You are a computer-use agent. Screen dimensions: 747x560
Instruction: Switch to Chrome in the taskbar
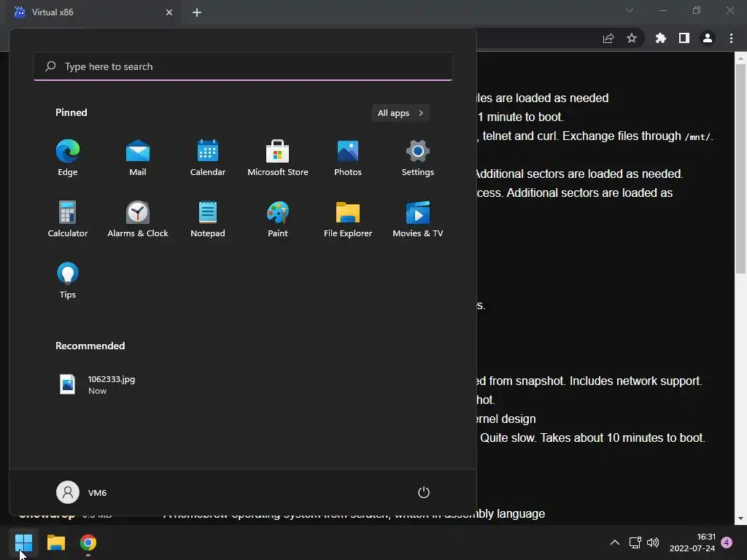point(88,542)
